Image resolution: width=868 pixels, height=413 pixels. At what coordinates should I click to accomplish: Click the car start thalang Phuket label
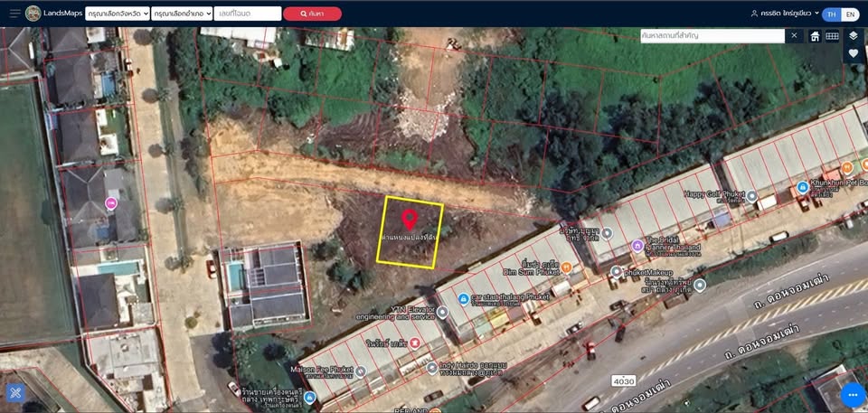pos(510,296)
